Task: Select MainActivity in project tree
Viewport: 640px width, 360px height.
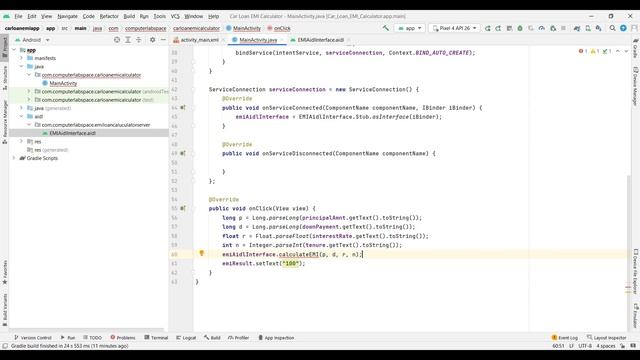Action: pyautogui.click(x=63, y=83)
